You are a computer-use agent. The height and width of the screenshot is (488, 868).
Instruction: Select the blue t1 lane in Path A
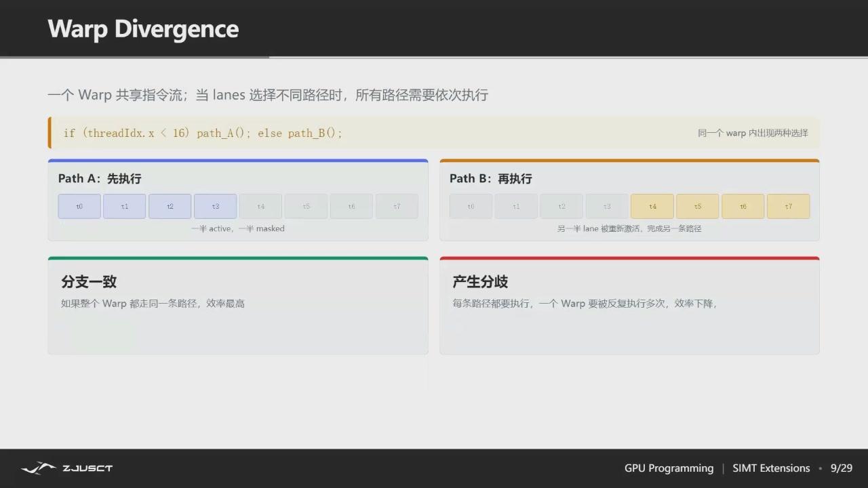click(125, 206)
